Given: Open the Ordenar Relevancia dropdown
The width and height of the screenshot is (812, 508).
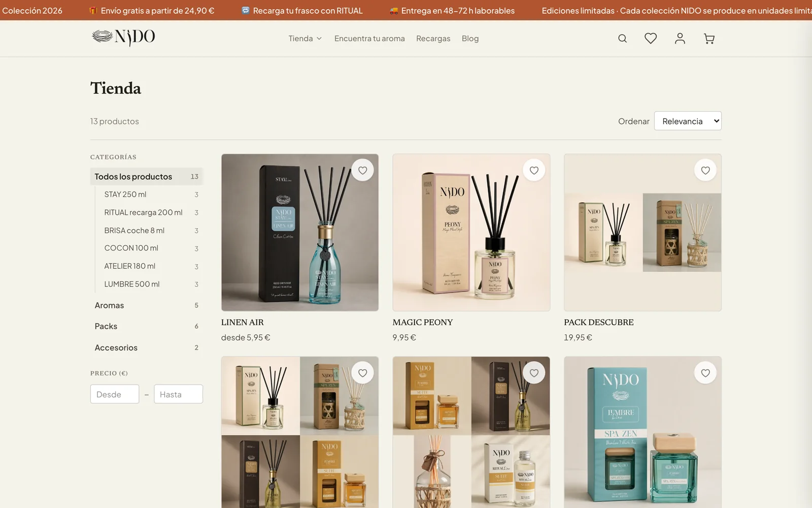Looking at the screenshot, I should [688, 121].
